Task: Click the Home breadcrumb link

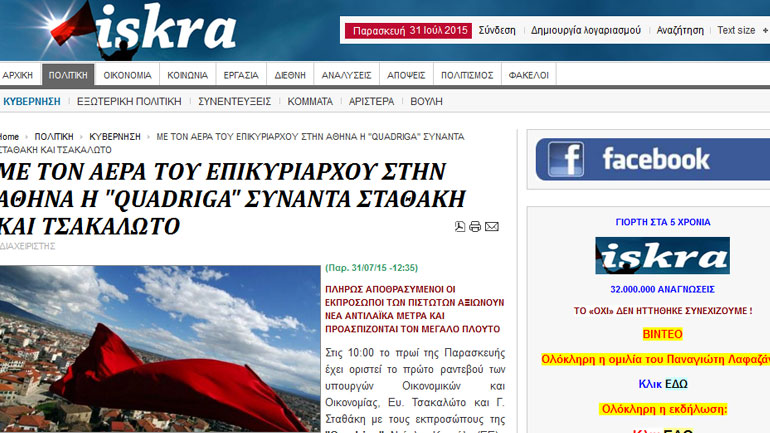Action: tap(9, 137)
